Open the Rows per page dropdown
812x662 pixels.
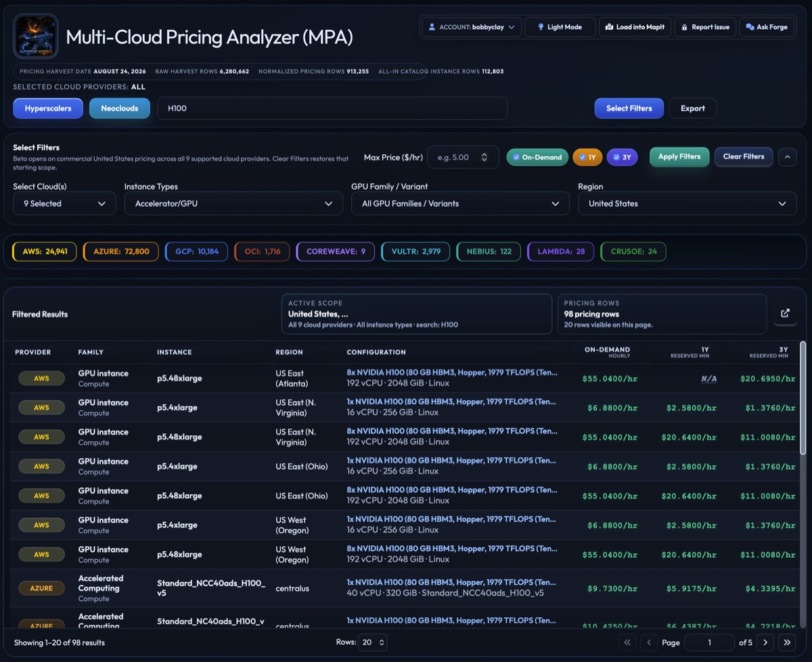374,642
